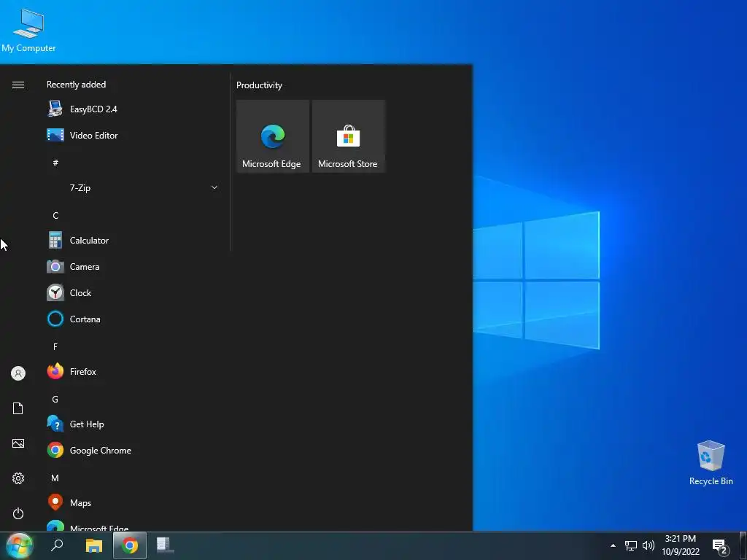Open File Explorer from the taskbar
This screenshot has height=560, width=747.
93,545
